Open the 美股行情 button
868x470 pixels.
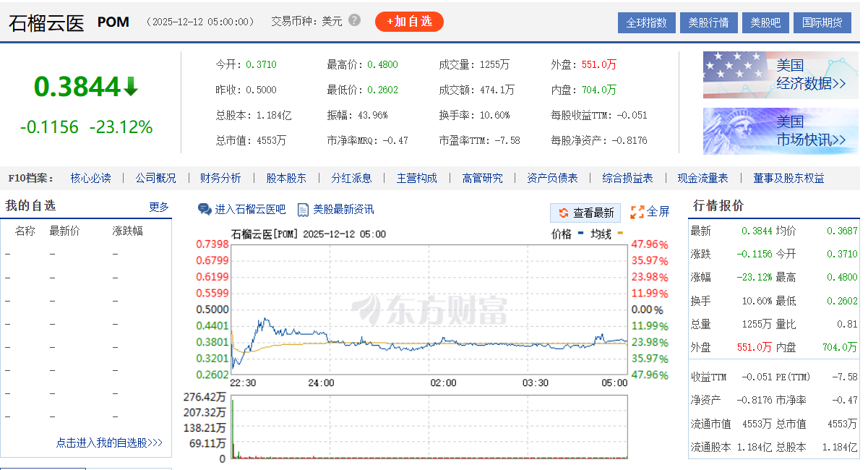coord(709,22)
